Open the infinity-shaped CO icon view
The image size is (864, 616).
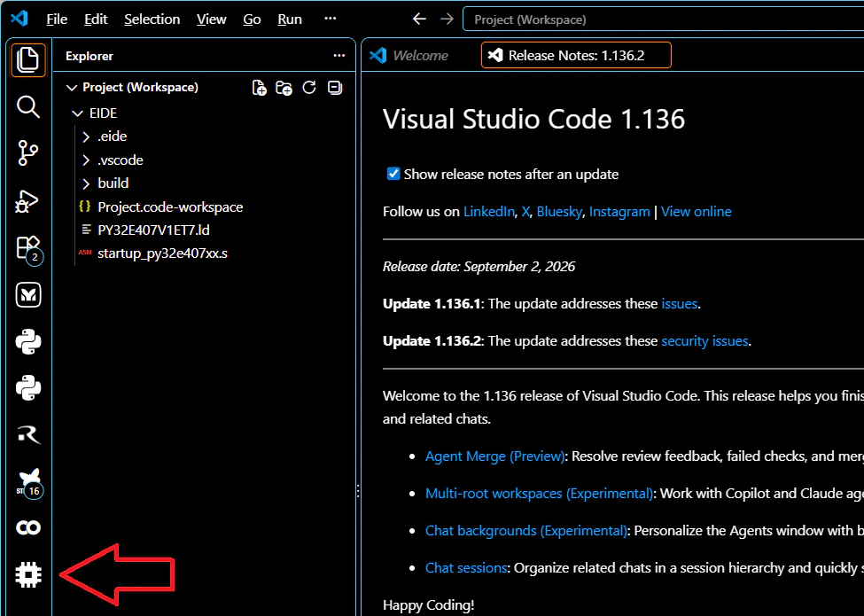[28, 528]
